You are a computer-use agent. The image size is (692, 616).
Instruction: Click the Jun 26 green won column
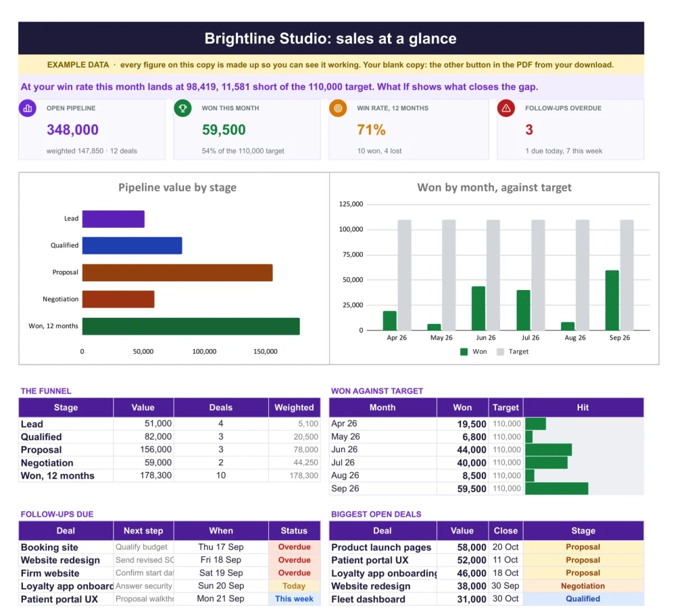[478, 308]
